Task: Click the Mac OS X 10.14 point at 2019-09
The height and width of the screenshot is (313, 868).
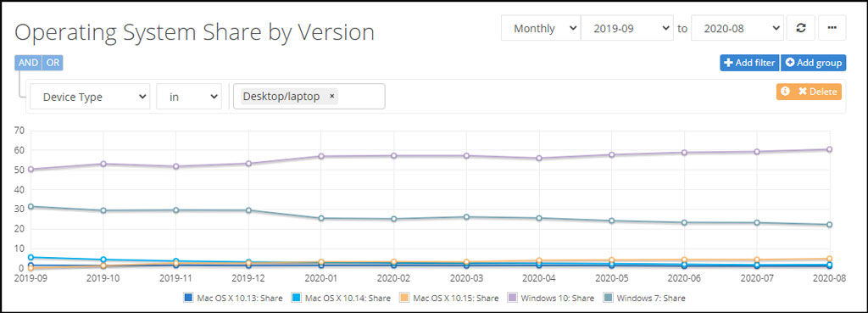Action: point(31,258)
